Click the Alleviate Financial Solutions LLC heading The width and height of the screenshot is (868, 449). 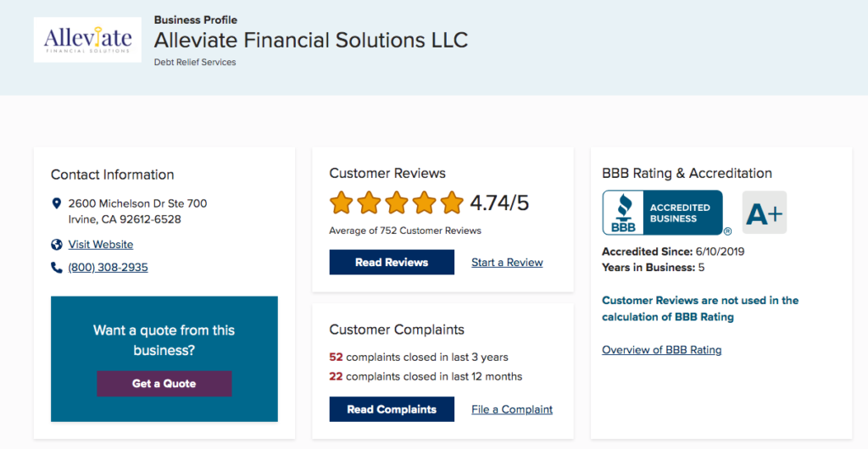click(x=311, y=40)
